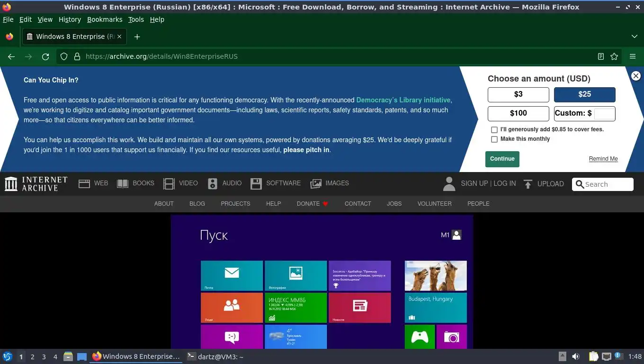Click PEOPLE in archive sub-navigation
The image size is (644, 364).
(478, 204)
